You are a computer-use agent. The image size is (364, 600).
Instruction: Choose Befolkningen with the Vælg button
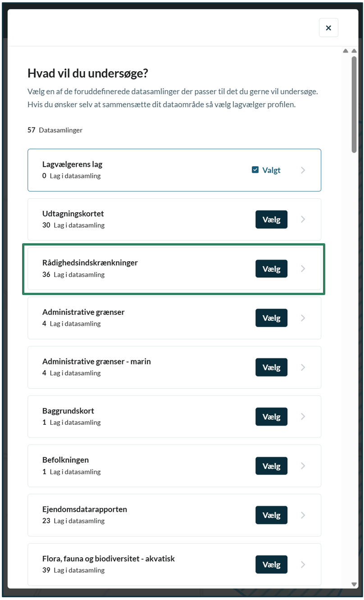tap(271, 466)
